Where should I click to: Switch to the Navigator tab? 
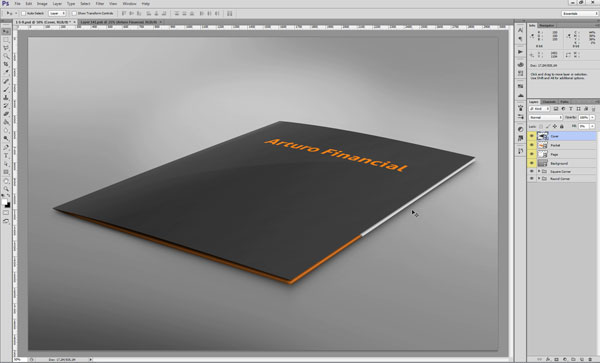[547, 26]
